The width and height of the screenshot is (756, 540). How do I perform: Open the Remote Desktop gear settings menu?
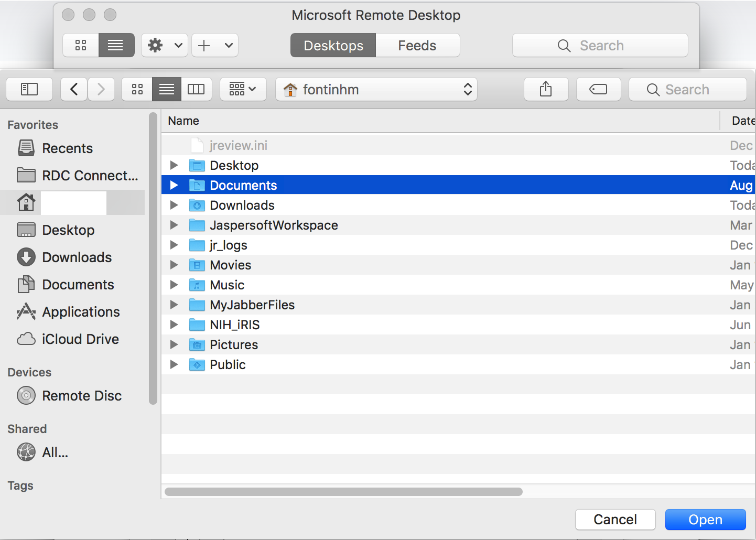tap(164, 45)
